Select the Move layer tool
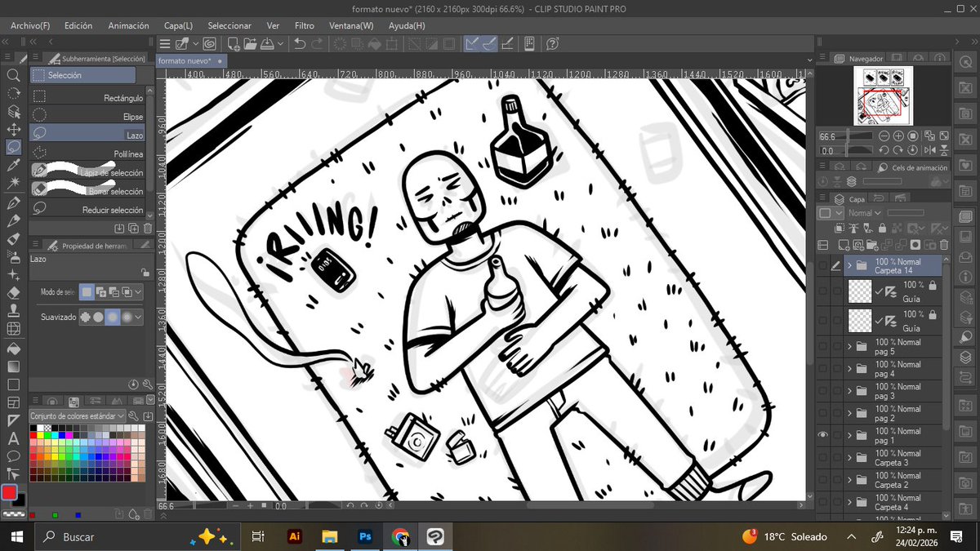980x551 pixels. click(13, 129)
